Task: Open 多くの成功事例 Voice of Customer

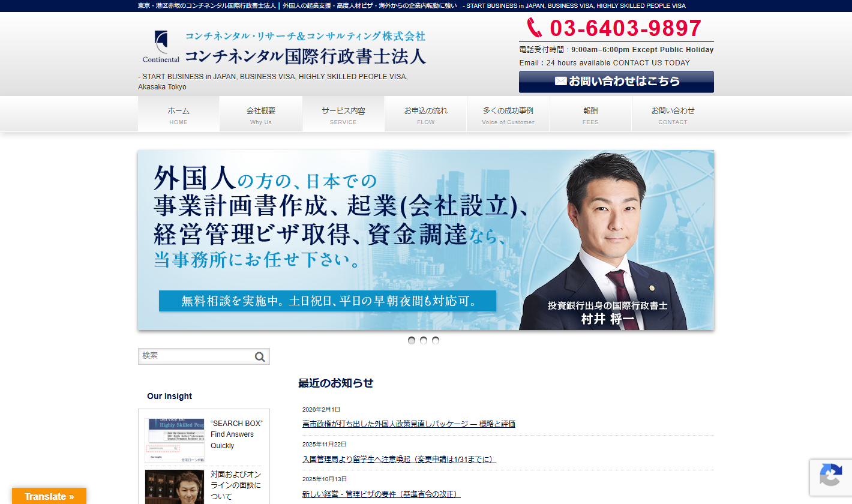Action: (x=508, y=114)
